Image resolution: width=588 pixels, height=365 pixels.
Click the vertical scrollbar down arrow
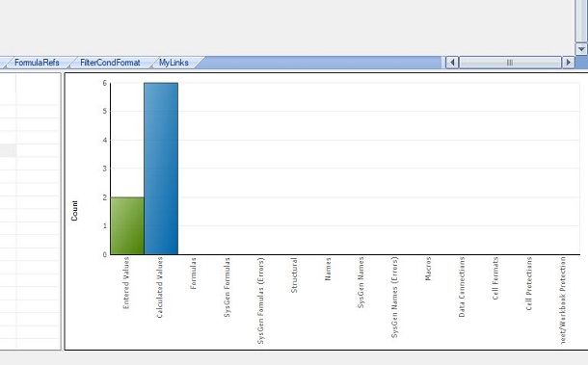pos(581,49)
